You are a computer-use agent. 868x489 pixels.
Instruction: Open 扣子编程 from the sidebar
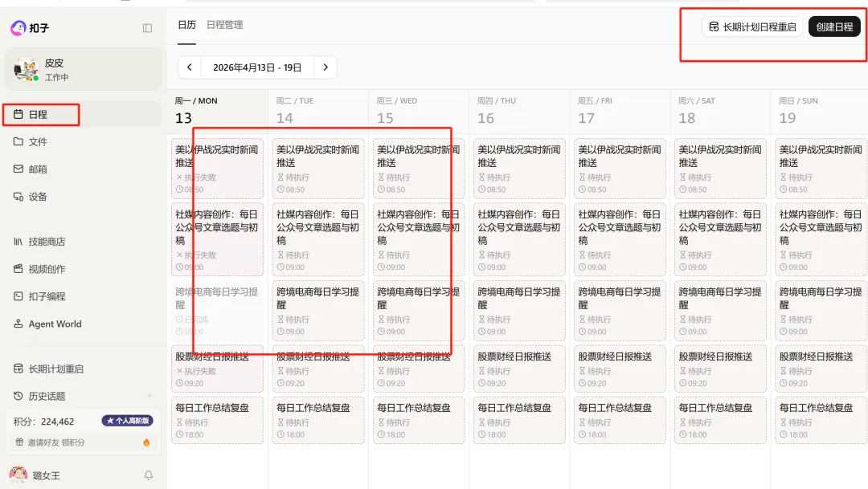[83, 296]
